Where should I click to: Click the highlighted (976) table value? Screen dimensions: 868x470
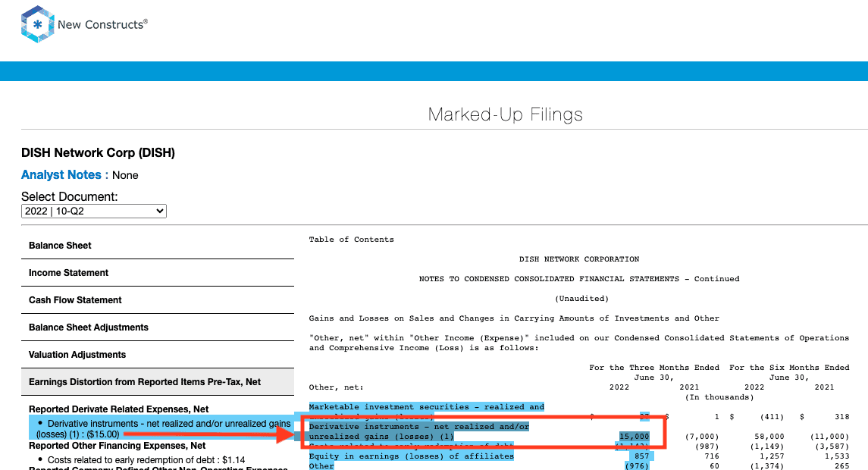(637, 466)
